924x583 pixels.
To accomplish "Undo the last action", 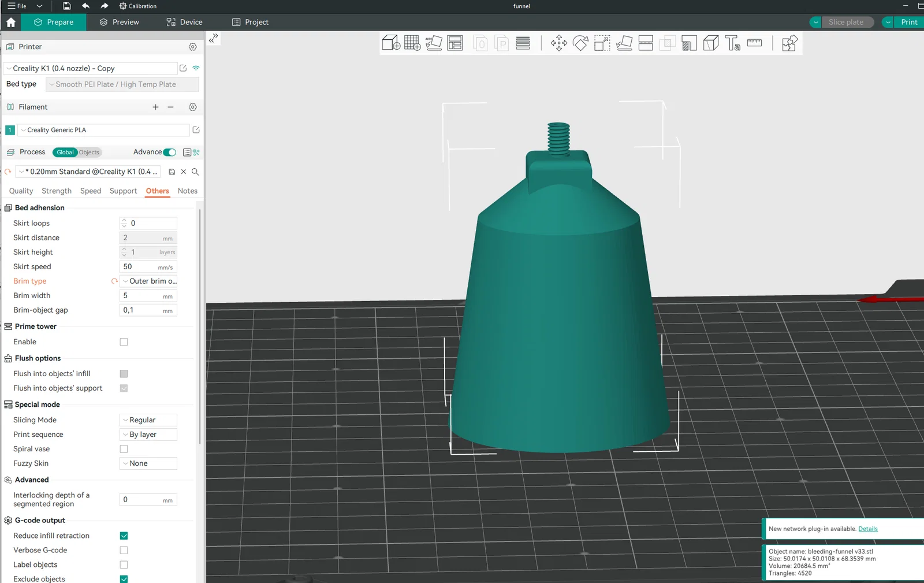I will [85, 6].
